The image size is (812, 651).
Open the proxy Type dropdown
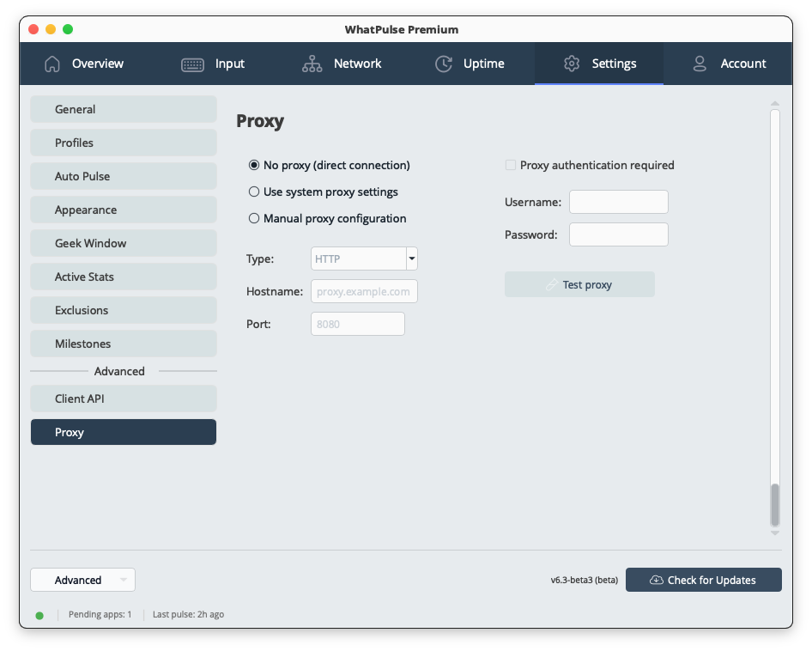[x=364, y=259]
